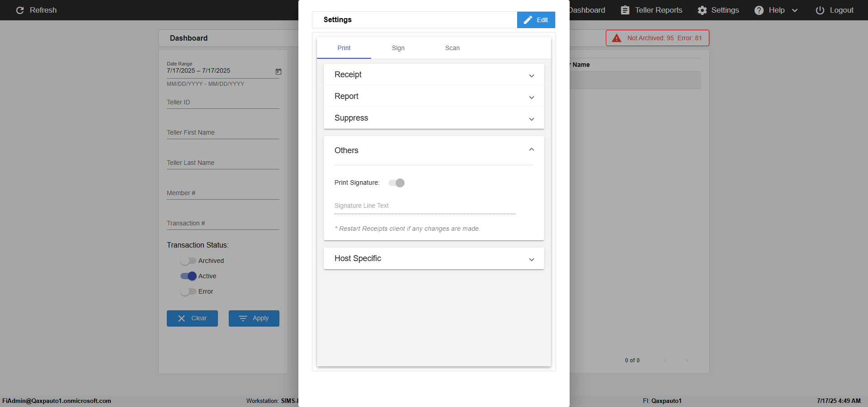
Task: Click the Member # input field
Action: (x=223, y=193)
